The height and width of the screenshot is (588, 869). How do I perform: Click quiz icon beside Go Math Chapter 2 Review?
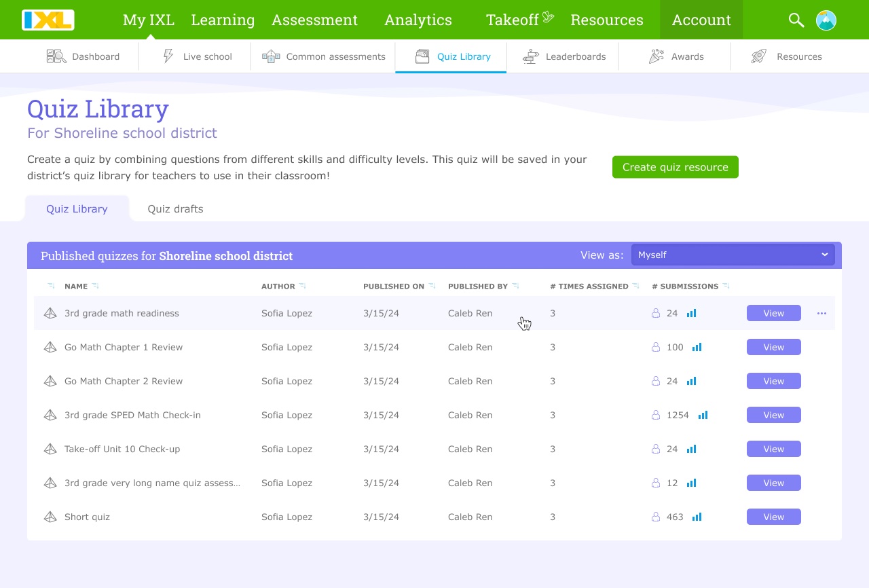click(50, 381)
